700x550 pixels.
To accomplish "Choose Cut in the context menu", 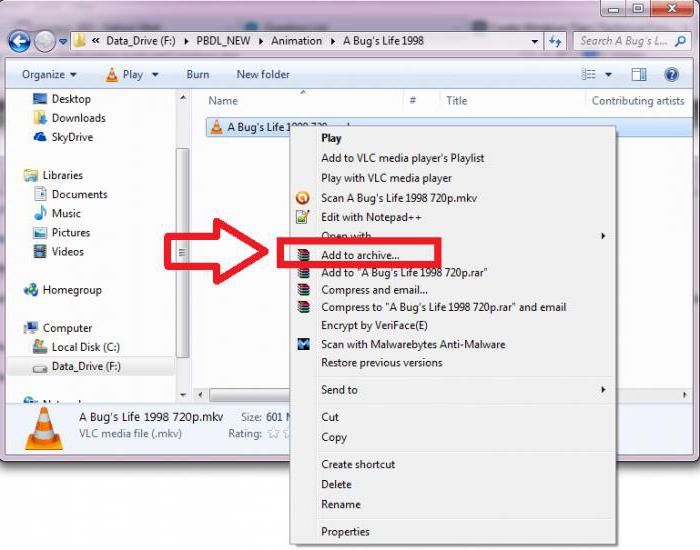I will coord(330,417).
